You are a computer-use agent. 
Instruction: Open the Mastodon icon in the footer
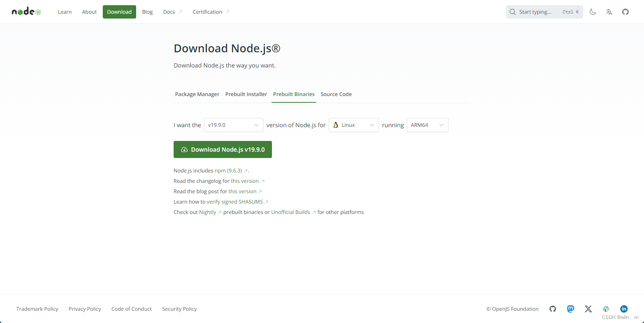[x=571, y=309]
